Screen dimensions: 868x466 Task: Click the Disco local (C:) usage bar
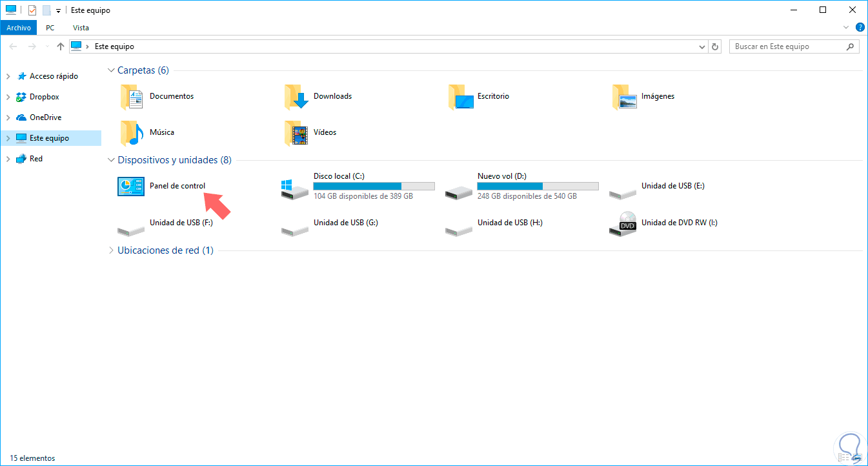click(x=374, y=186)
